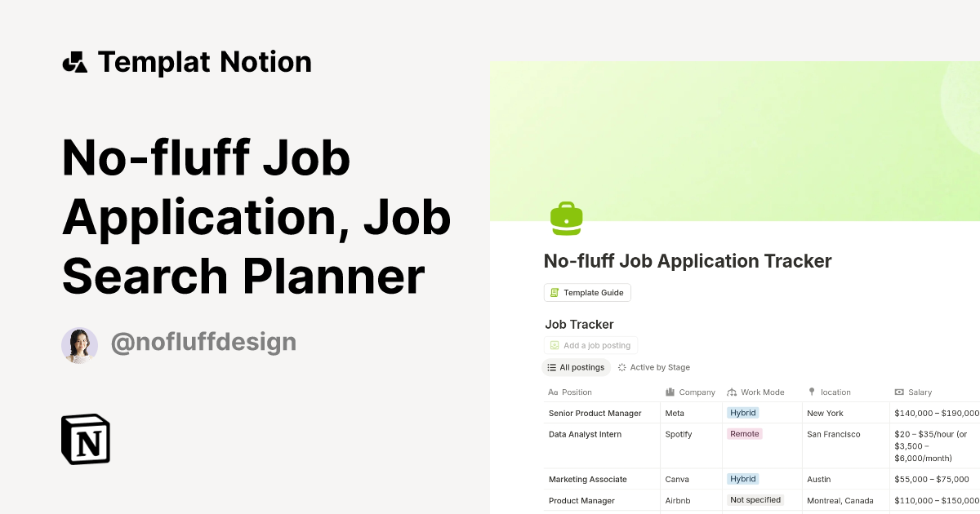This screenshot has width=980, height=514.
Task: Click the Notion logo at bottom left
Action: point(85,439)
